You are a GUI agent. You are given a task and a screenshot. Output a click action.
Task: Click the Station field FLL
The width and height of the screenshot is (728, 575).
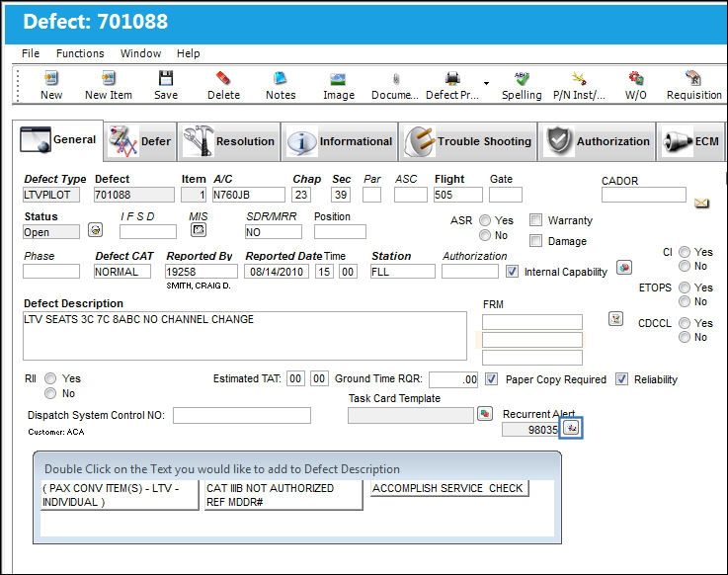coord(403,272)
